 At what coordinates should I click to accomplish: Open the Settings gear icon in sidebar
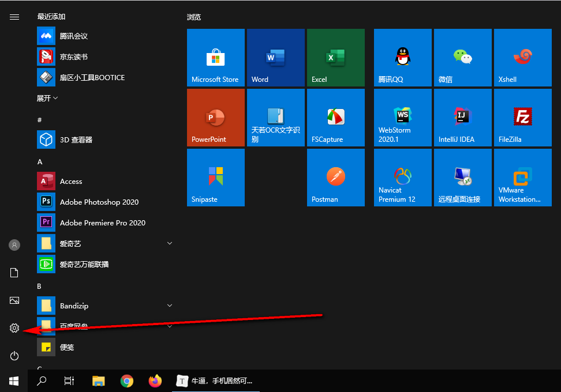(x=14, y=328)
